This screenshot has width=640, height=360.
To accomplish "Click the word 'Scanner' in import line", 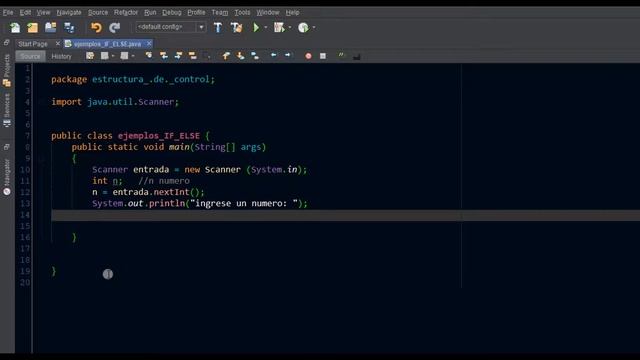I will [x=156, y=102].
